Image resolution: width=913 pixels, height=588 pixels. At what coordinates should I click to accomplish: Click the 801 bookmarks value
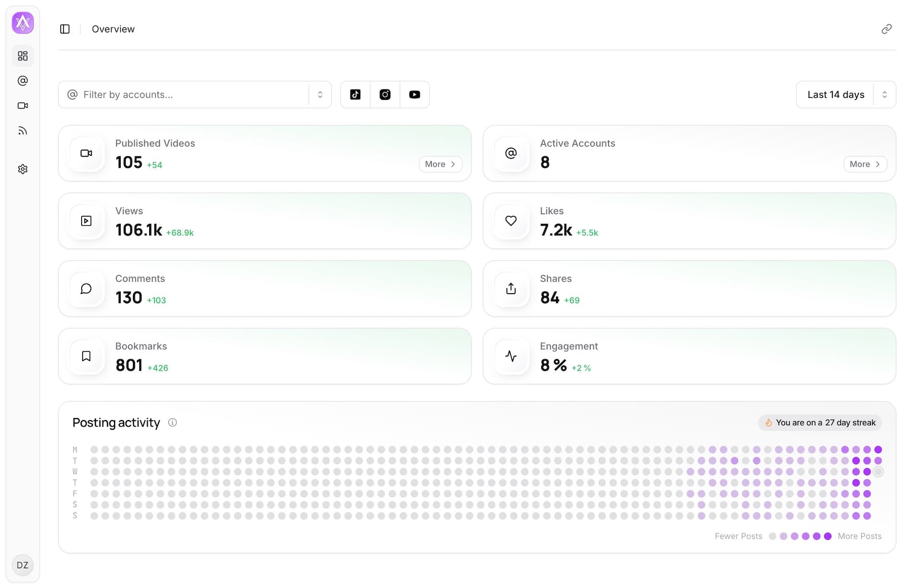pos(129,365)
